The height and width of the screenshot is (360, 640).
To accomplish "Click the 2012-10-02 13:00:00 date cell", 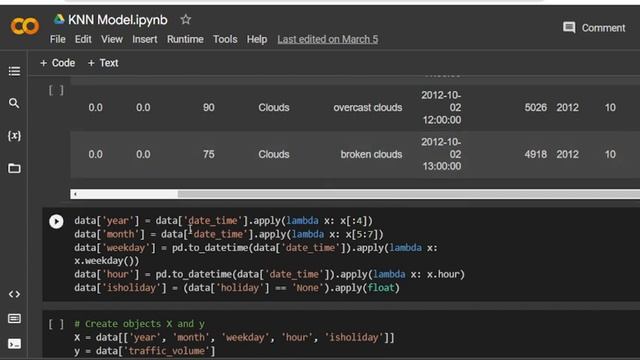I will [441, 154].
